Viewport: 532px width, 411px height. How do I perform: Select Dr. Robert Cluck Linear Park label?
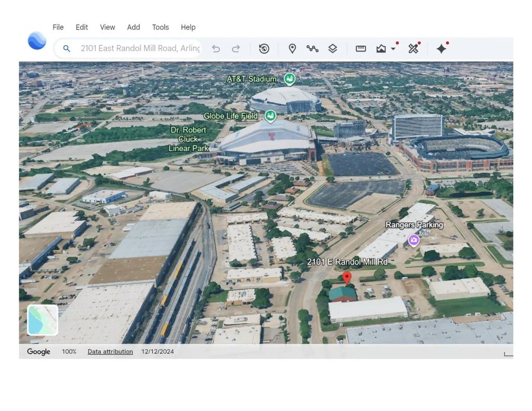click(188, 139)
